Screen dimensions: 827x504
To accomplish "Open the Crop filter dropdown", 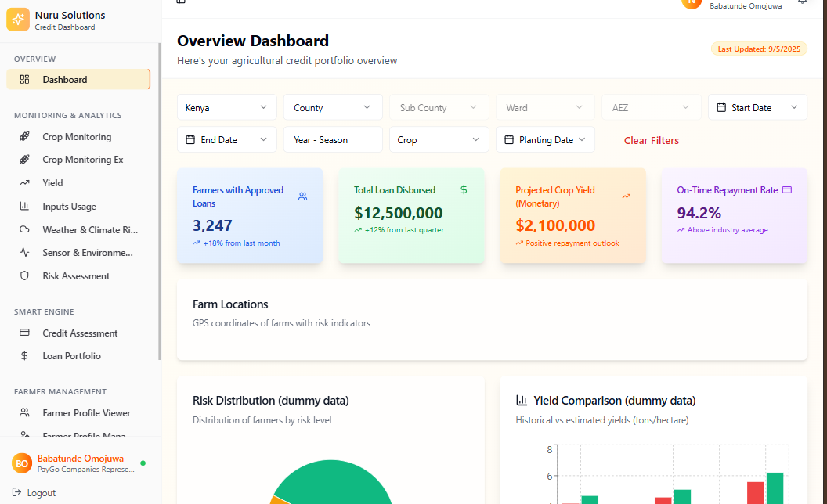I will [x=439, y=140].
